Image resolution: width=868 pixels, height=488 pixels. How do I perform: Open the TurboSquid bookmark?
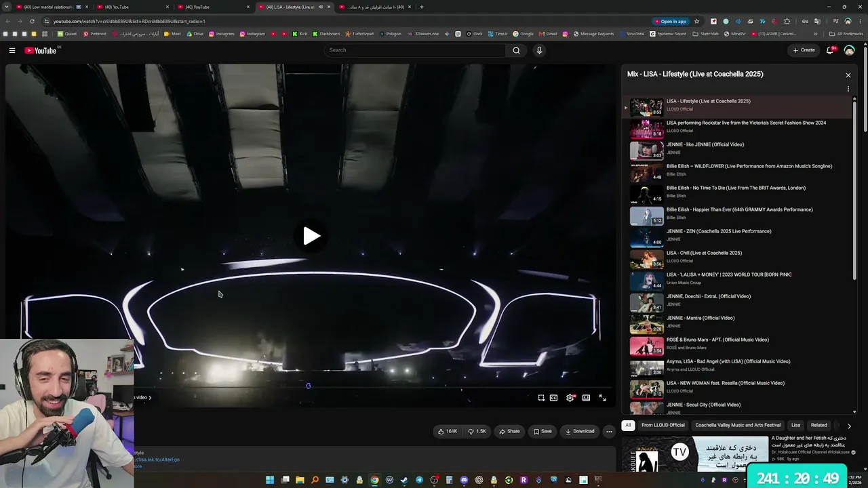click(x=359, y=34)
